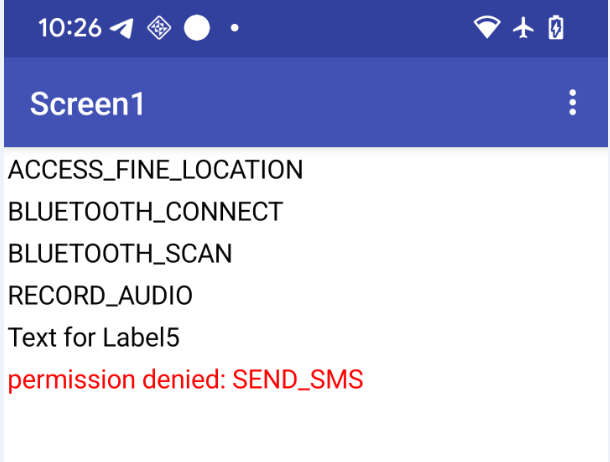610x462 pixels.
Task: Tap the white circle notification icon
Action: pyautogui.click(x=197, y=28)
